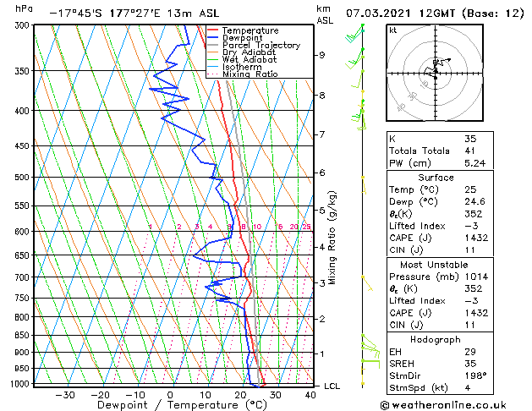The image size is (532, 411).
Task: Click the StmDir value 198°
Action: [x=475, y=375]
